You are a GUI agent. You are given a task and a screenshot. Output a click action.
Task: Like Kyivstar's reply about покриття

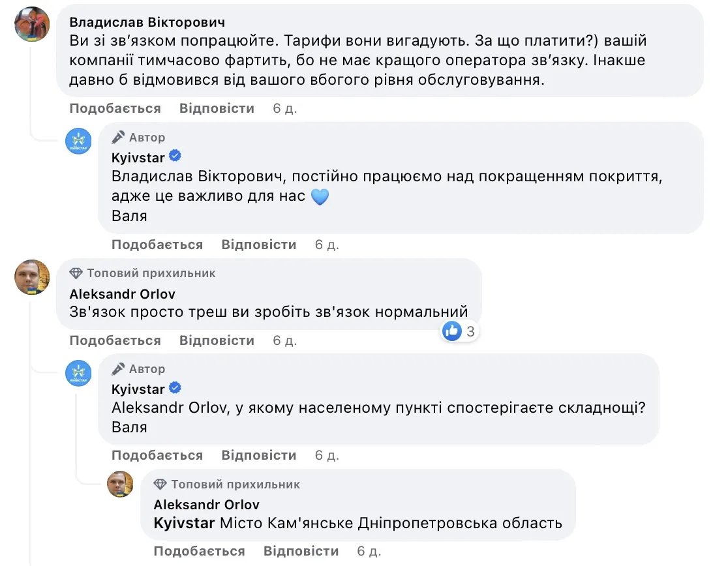157,245
